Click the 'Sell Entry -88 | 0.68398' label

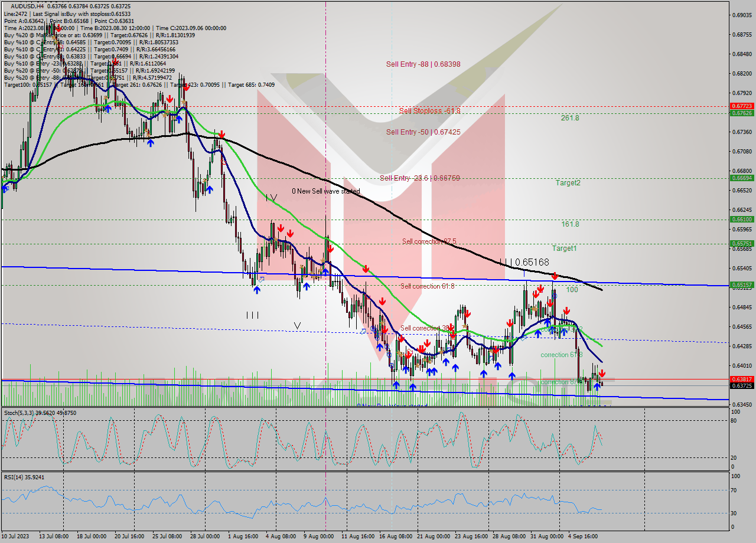pos(423,64)
